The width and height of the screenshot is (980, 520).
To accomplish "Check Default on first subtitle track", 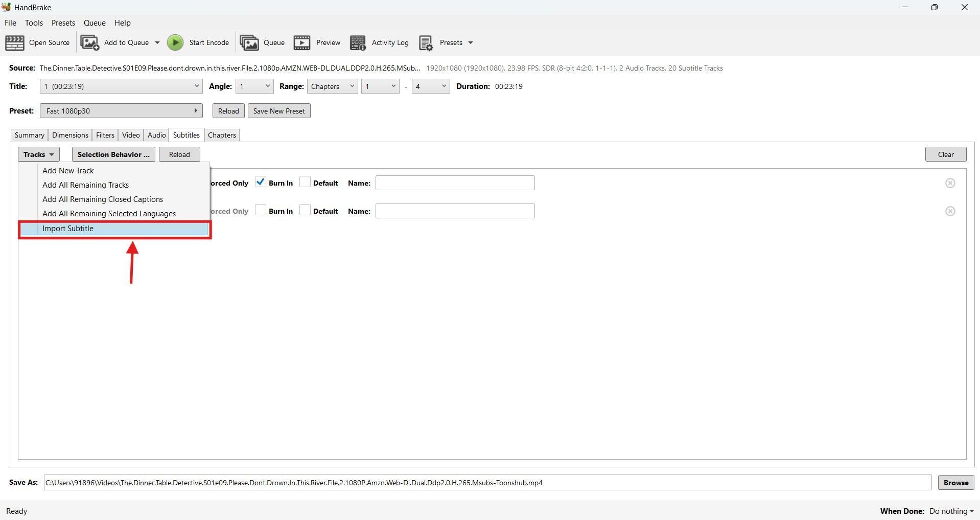I will 305,182.
